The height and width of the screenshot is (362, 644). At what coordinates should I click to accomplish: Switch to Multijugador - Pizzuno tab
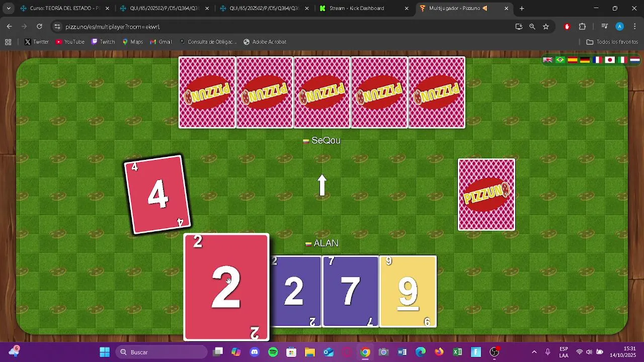[x=465, y=8]
